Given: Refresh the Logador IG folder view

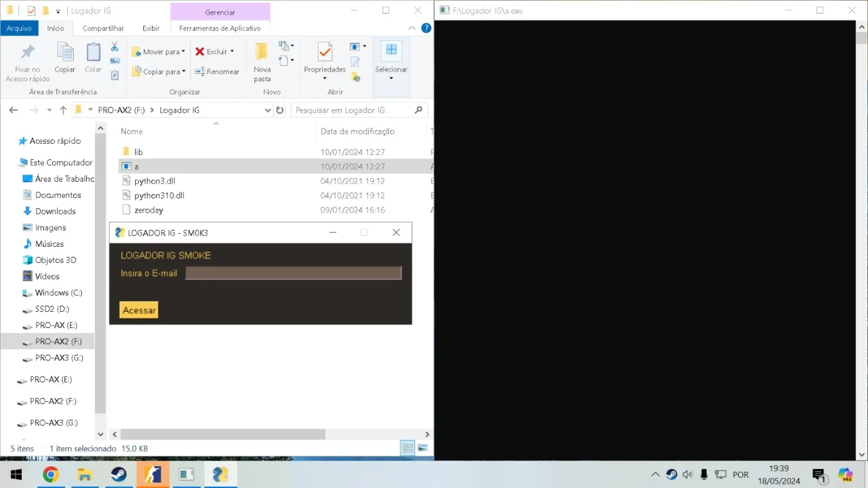Looking at the screenshot, I should pyautogui.click(x=280, y=110).
